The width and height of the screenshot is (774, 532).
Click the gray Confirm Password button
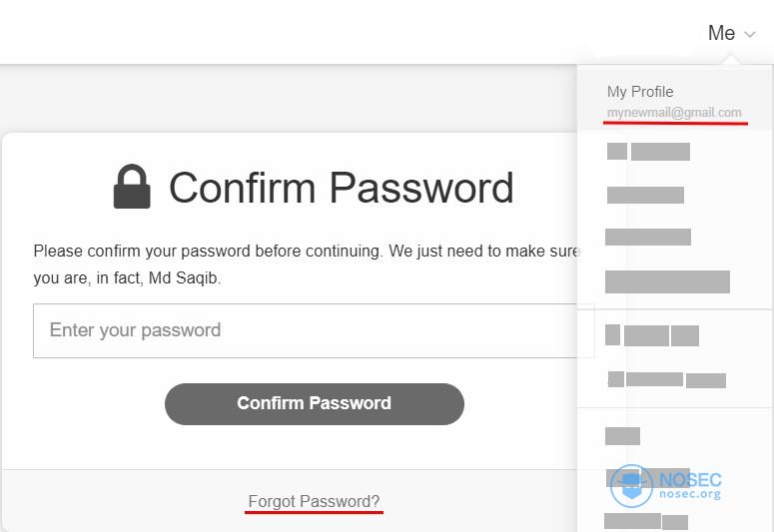315,403
